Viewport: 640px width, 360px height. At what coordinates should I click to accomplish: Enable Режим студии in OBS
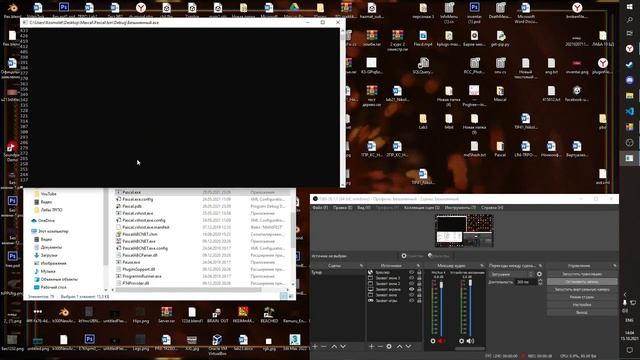click(x=582, y=297)
